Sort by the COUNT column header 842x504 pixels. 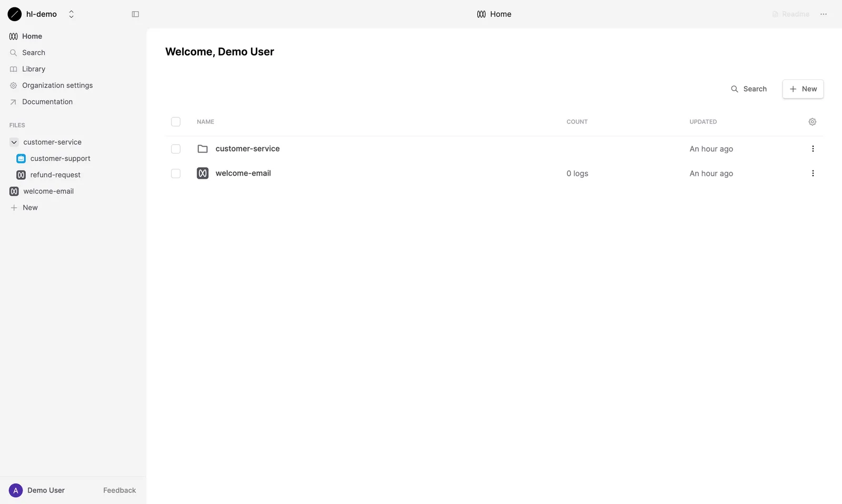point(577,122)
